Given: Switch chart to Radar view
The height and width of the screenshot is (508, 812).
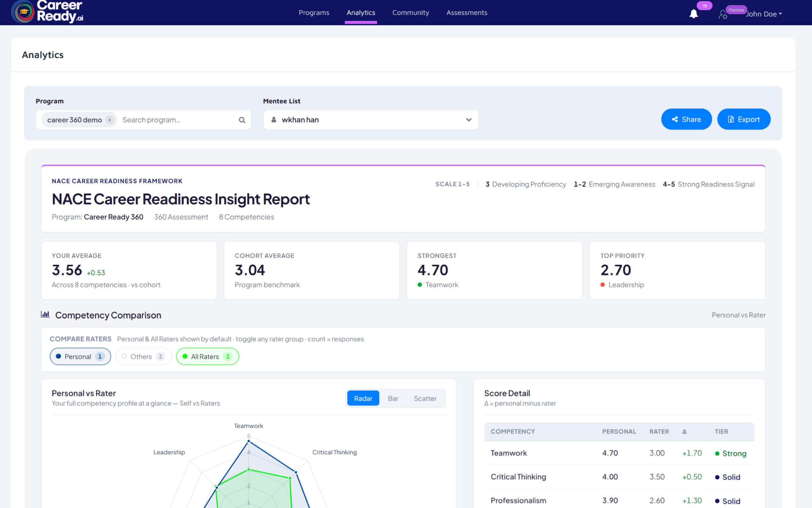Looking at the screenshot, I should [363, 398].
